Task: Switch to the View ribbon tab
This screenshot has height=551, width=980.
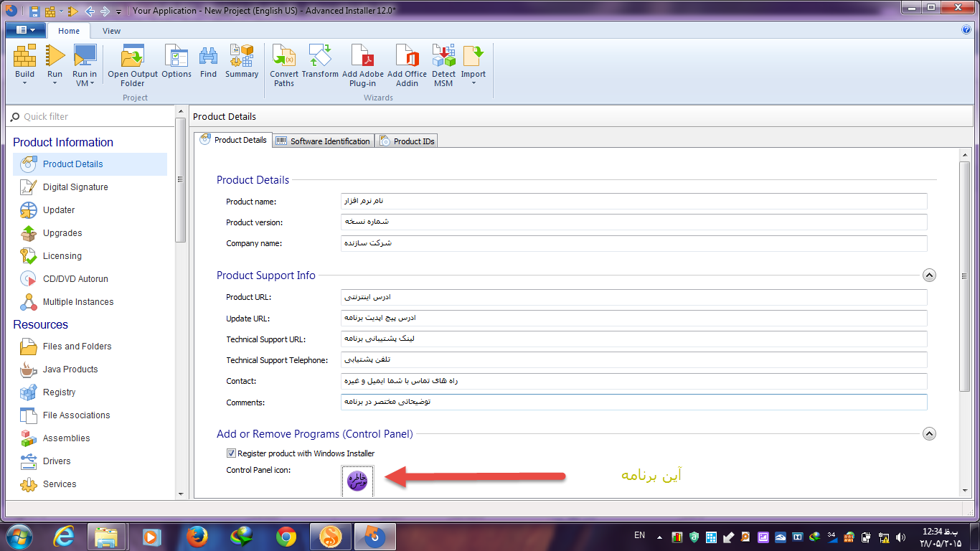Action: 111,31
